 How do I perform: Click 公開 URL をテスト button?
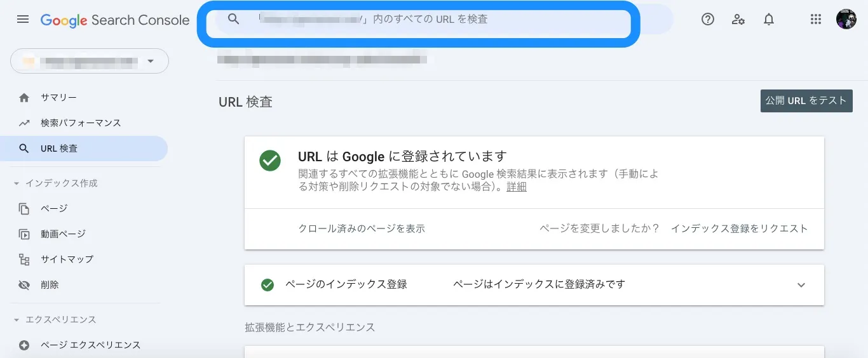(806, 100)
